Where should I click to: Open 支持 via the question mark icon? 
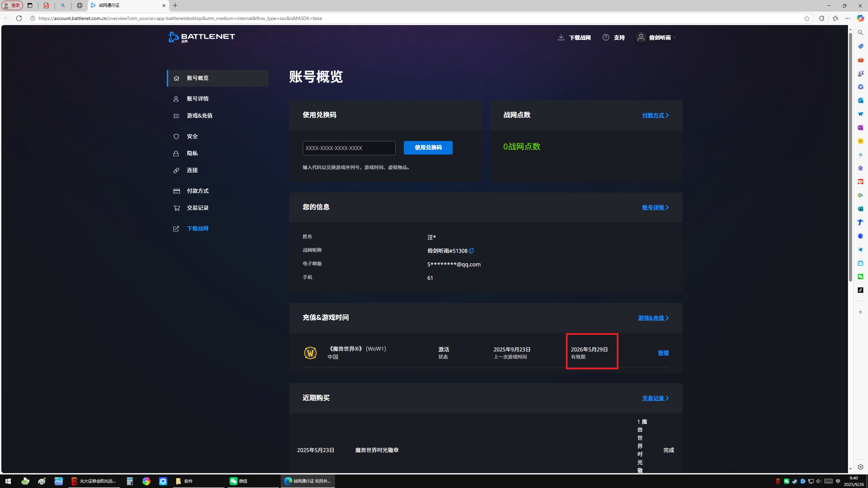pos(606,37)
